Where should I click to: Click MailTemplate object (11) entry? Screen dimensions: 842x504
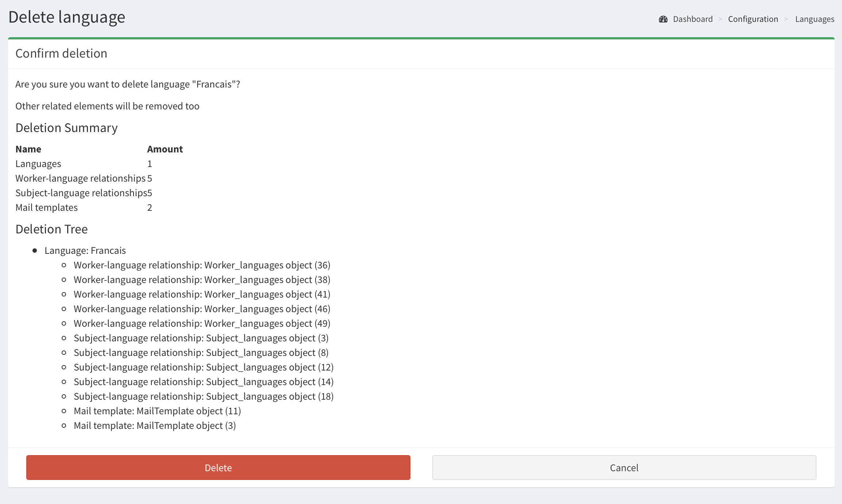coord(157,411)
